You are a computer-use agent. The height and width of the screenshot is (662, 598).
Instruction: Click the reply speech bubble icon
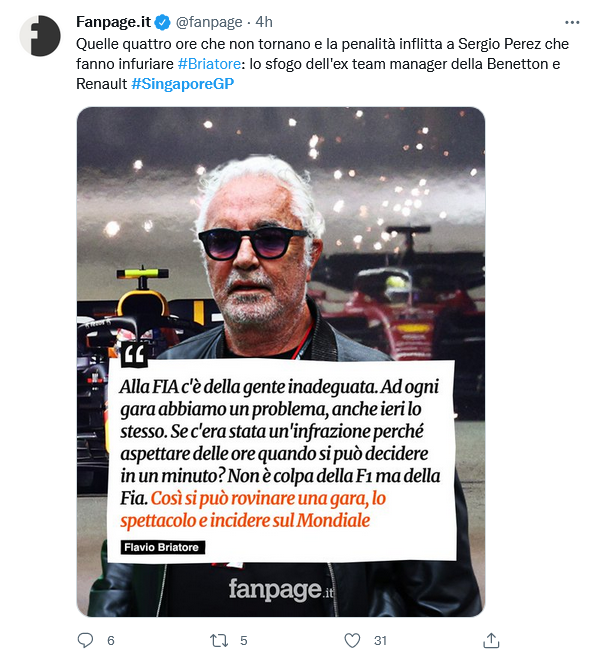pos(85,640)
